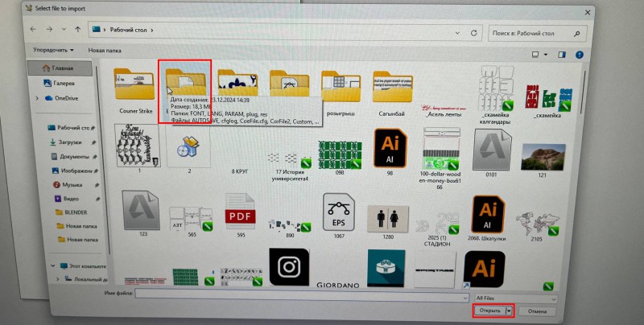
Task: Go up one folder level arrow
Action: 77,30
